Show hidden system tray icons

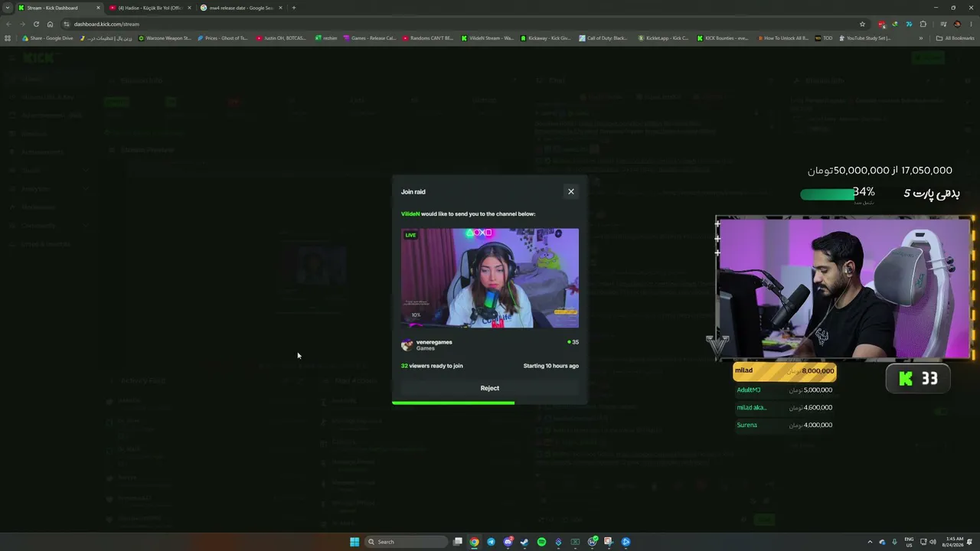[x=870, y=542]
